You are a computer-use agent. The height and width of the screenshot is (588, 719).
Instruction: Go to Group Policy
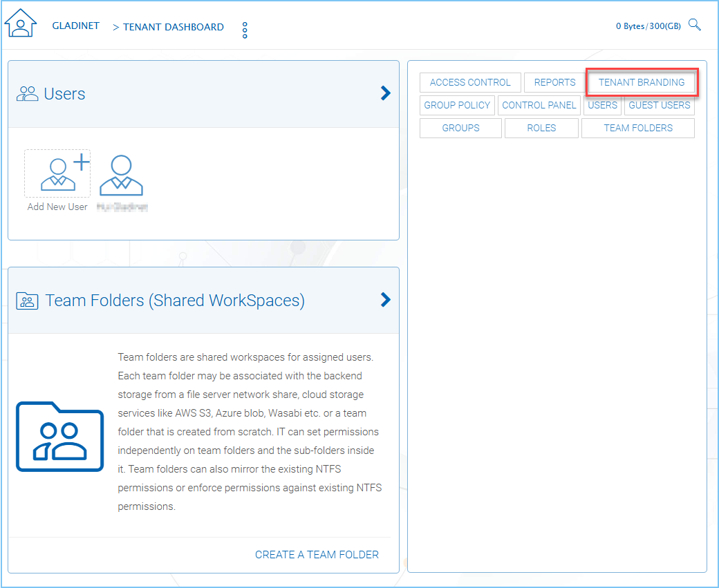pos(457,105)
